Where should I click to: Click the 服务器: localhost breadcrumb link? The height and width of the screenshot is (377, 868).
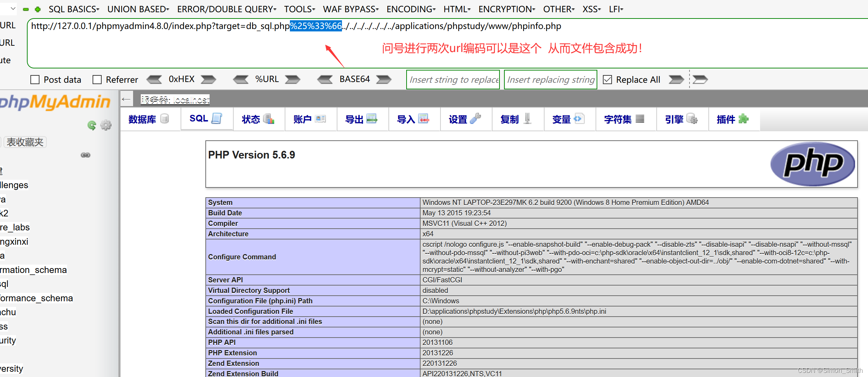(x=175, y=99)
